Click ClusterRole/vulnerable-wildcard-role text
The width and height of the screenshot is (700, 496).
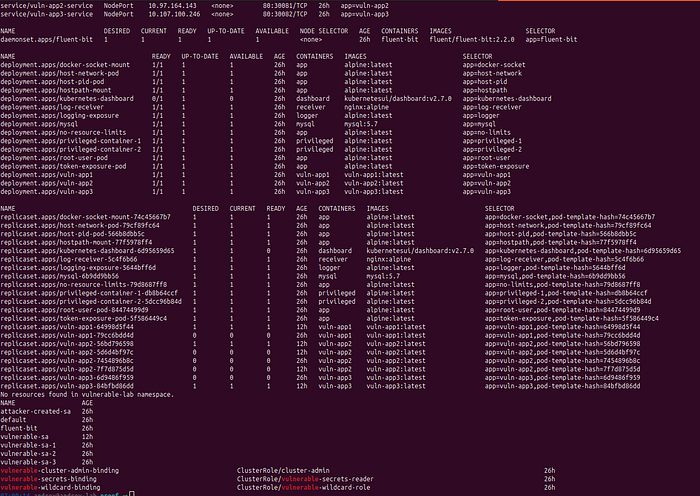[304, 488]
